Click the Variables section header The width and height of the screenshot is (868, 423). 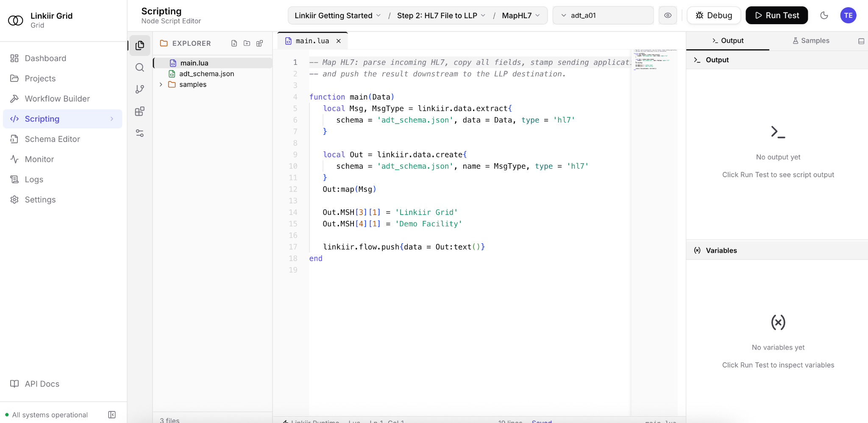tap(777, 250)
